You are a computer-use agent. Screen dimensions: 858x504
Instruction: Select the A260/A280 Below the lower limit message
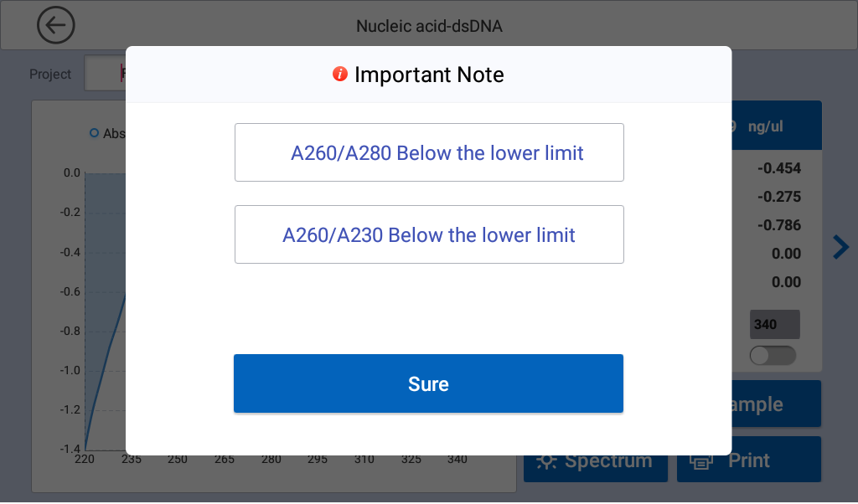429,152
